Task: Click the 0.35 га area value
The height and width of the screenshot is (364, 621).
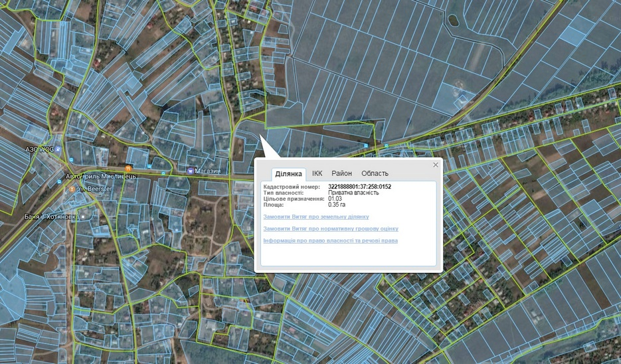Action: point(337,205)
